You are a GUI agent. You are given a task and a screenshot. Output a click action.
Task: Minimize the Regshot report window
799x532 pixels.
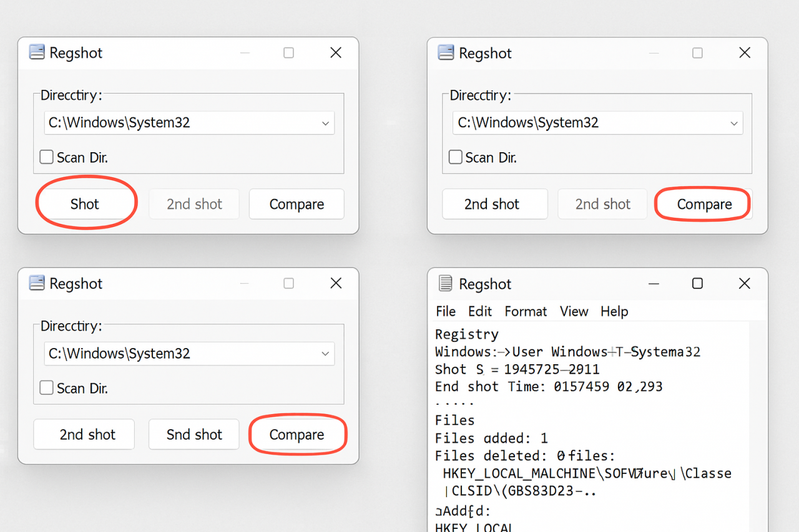point(654,284)
